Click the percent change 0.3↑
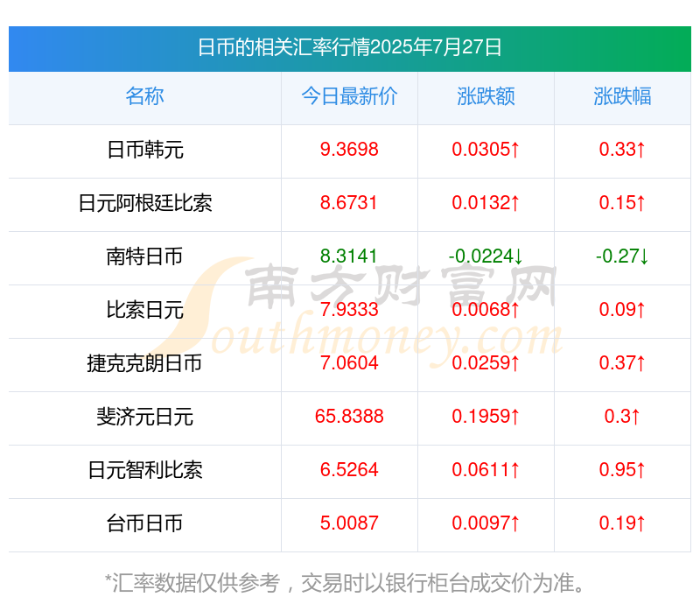Viewport: 700px width, 611px height. (x=622, y=417)
